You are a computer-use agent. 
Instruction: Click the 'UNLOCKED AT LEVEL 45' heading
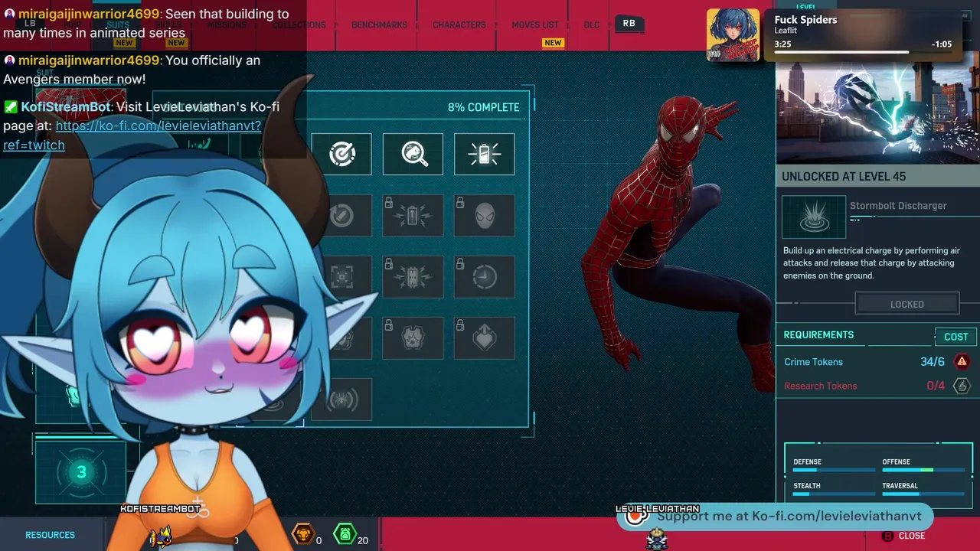(844, 177)
